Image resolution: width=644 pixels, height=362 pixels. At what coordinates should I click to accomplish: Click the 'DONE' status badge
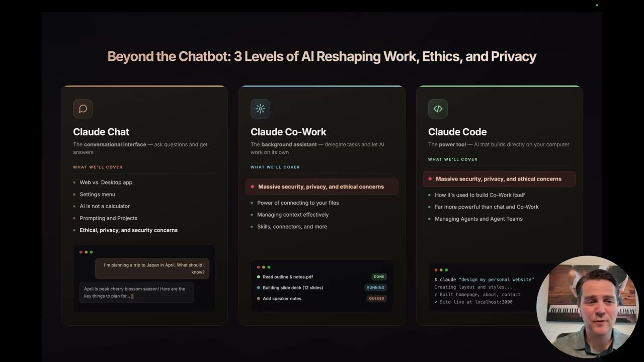pos(379,277)
